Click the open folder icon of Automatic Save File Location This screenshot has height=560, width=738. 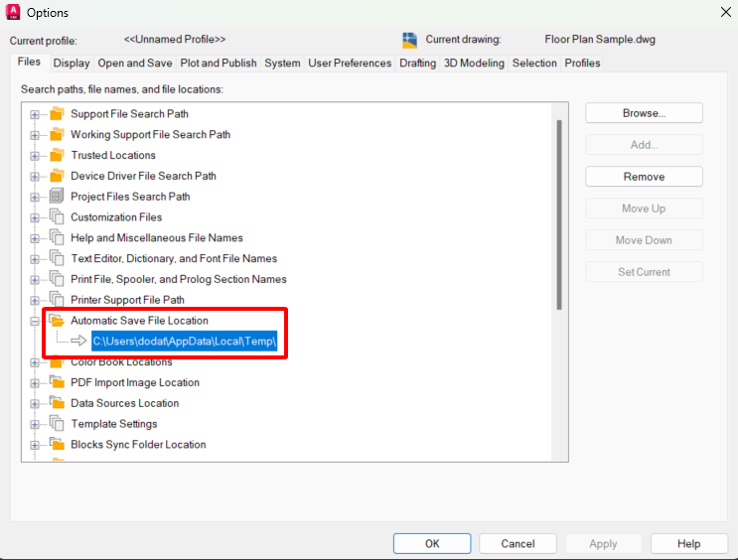57,321
